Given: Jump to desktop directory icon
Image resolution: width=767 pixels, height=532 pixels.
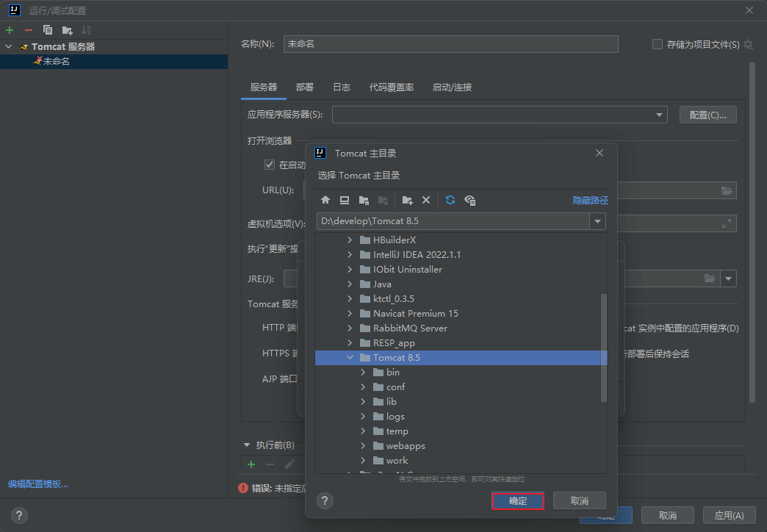Looking at the screenshot, I should (345, 200).
